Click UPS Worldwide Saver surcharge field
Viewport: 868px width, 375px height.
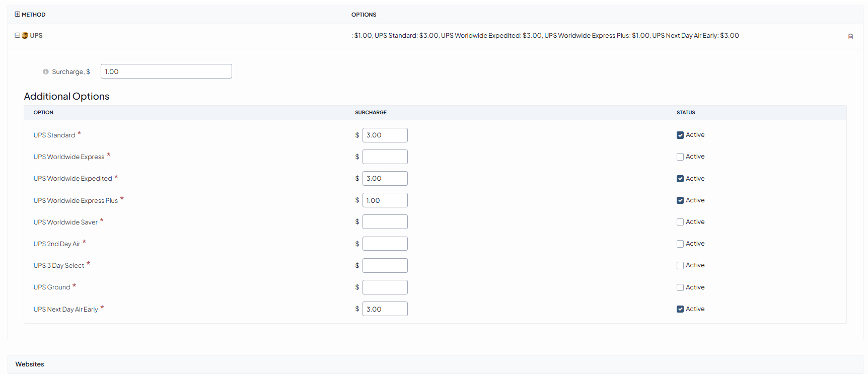tap(385, 222)
